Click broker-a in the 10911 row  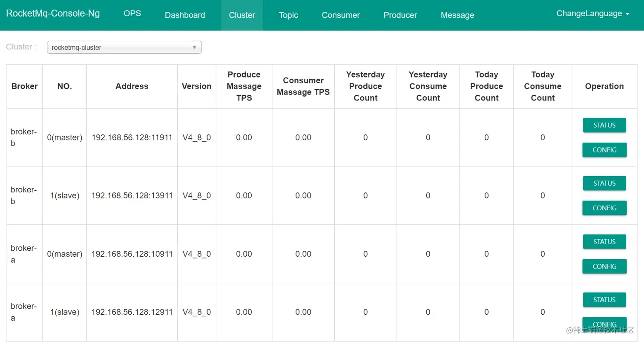pos(24,254)
